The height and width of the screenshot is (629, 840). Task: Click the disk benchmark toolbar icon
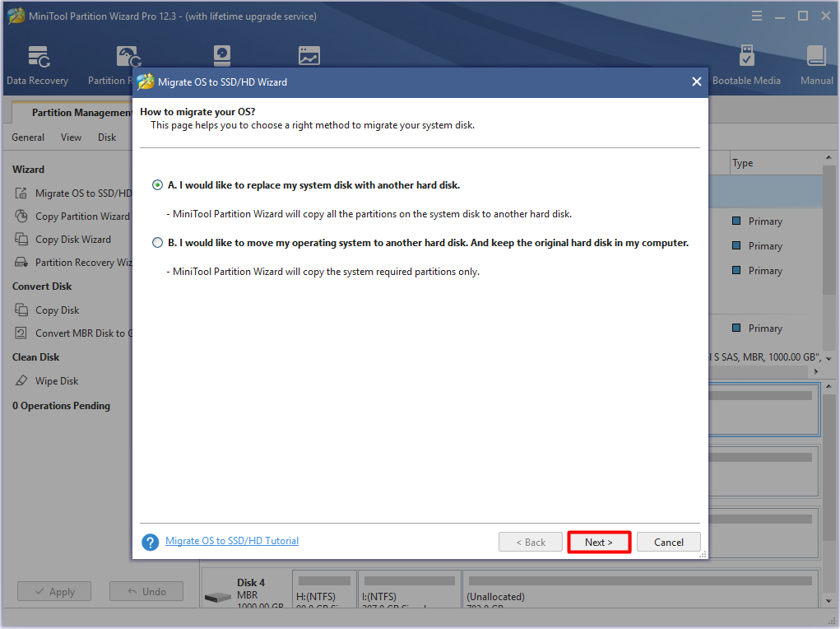coord(222,56)
